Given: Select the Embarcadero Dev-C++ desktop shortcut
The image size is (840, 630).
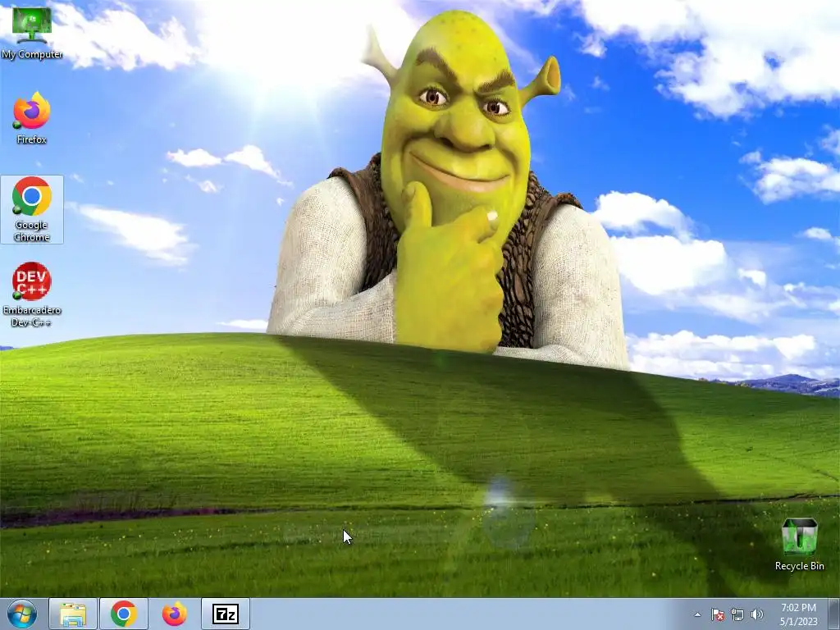Looking at the screenshot, I should (x=32, y=294).
